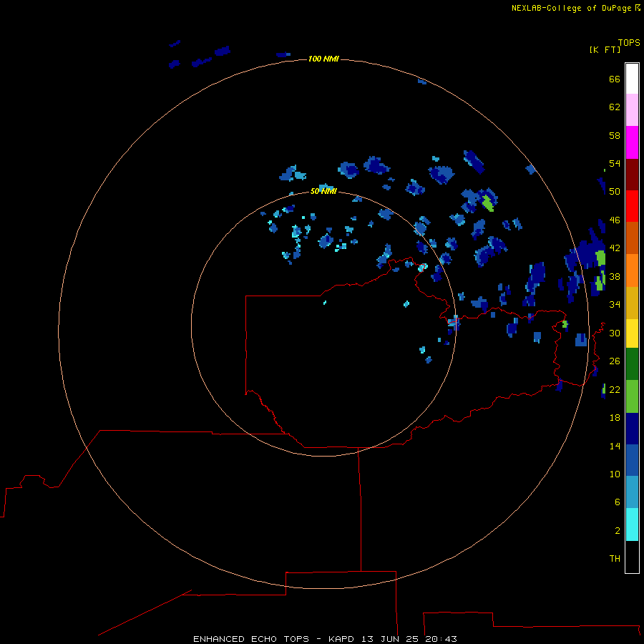Image resolution: width=644 pixels, height=644 pixels.
Task: Select the bright red 46–50 legend swatch
Action: point(632,206)
